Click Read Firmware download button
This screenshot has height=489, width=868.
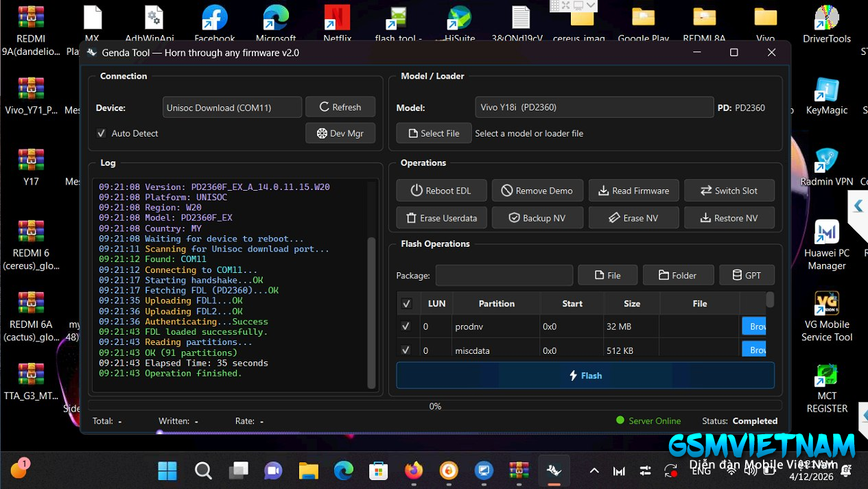633,191
